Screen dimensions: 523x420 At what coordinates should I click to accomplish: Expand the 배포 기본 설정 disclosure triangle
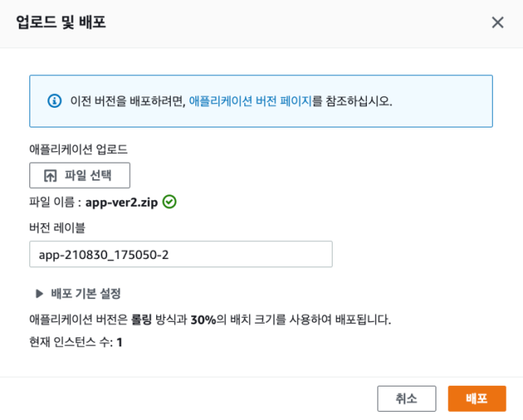click(x=39, y=293)
